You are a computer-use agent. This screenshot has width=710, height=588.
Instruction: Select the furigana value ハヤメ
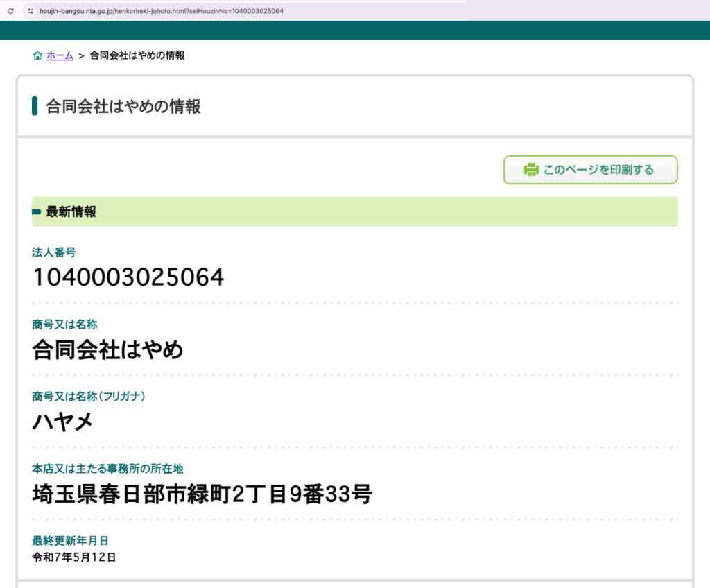tap(62, 422)
